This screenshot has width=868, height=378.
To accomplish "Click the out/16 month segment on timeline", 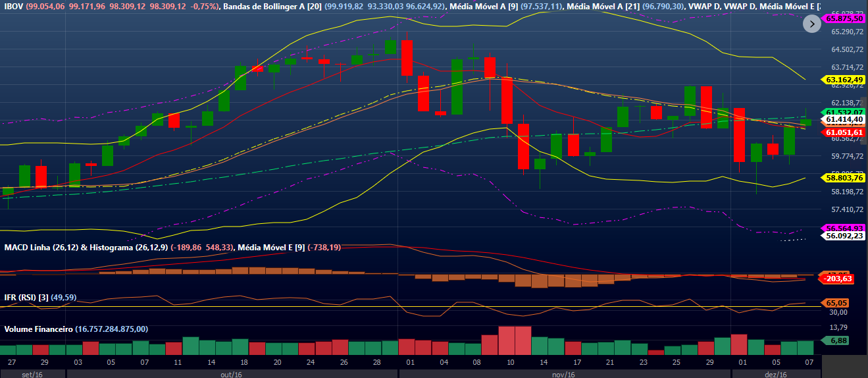I will pos(232,373).
